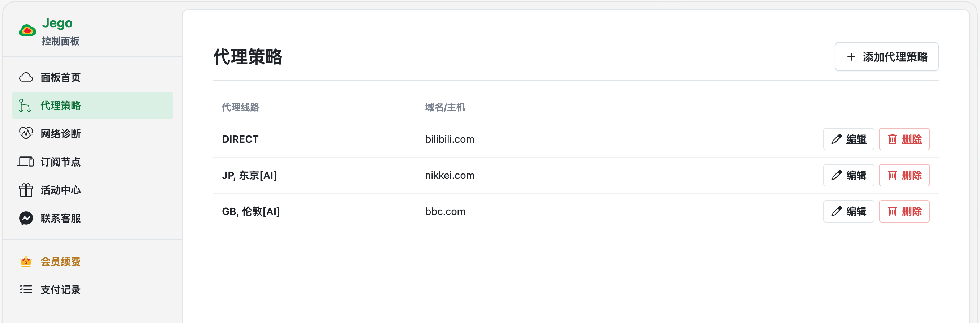The width and height of the screenshot is (980, 323).
Task: Click the branch icon beside 代理策略
Action: pyautogui.click(x=25, y=105)
